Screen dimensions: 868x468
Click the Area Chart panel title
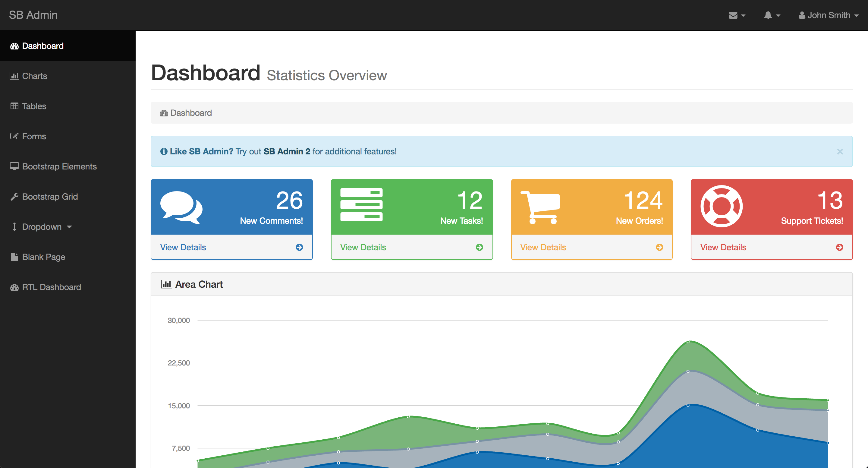(199, 284)
